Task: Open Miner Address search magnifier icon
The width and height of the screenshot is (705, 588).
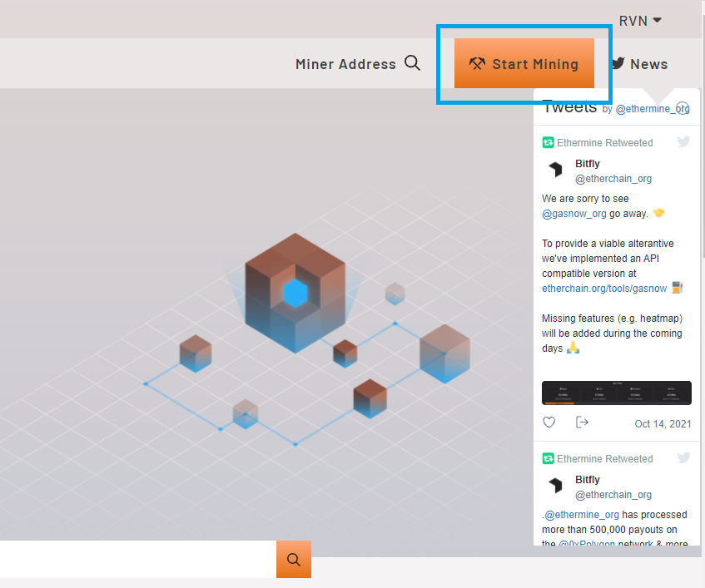Action: (412, 63)
